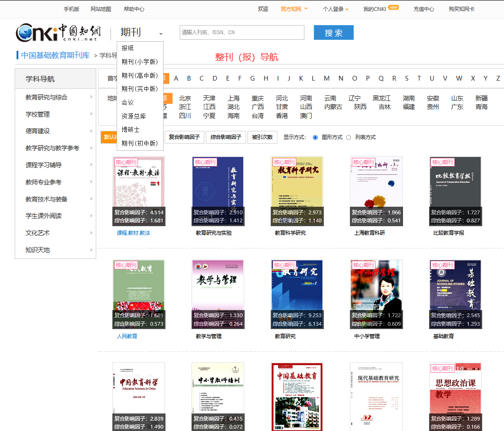Expand 教学研究与教学参考 category
This screenshot has height=431, width=504.
click(x=55, y=148)
